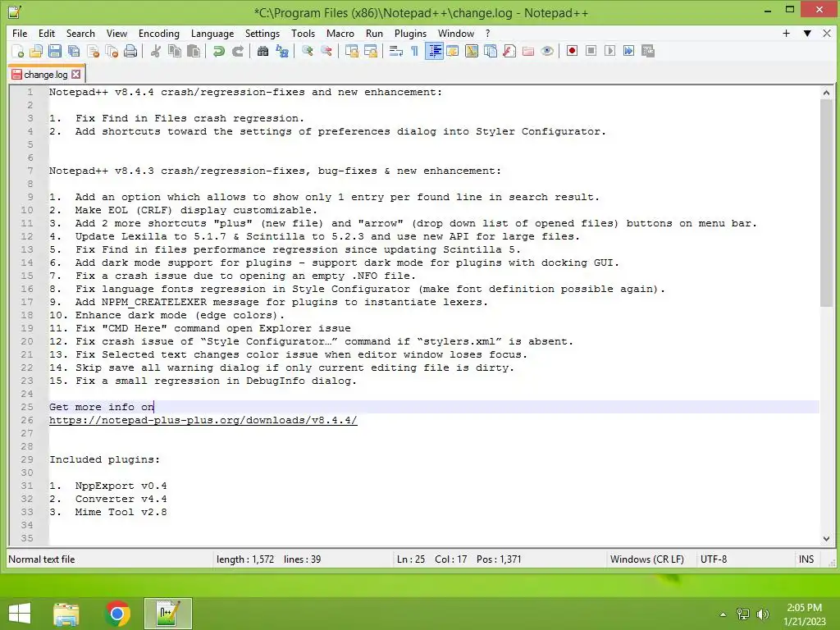Screen dimensions: 840x630
Task: Toggle the monitoring eye icon
Action: coord(547,51)
